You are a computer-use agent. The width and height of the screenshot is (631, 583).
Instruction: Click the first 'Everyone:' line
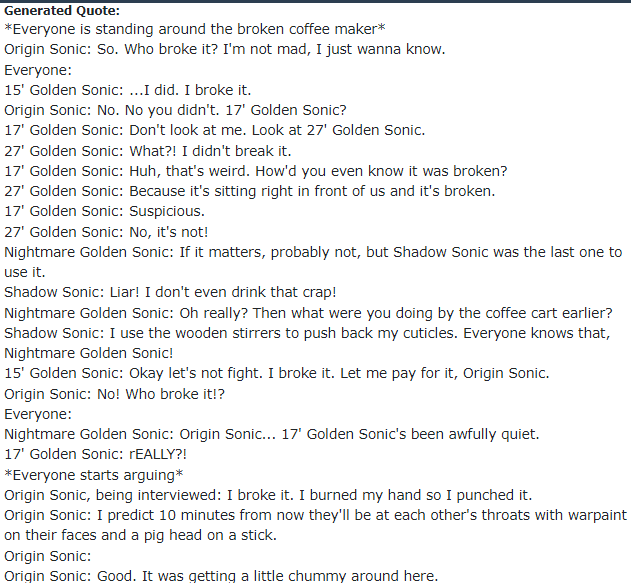point(38,70)
